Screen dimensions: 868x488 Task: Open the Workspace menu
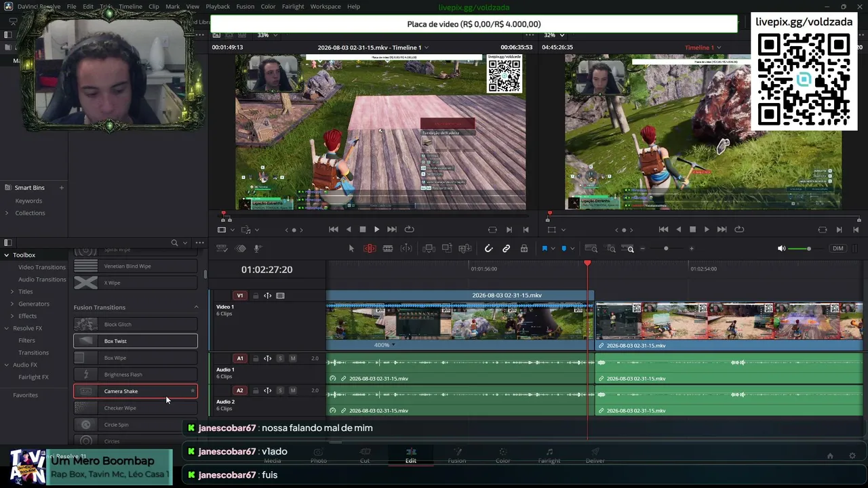tap(325, 7)
